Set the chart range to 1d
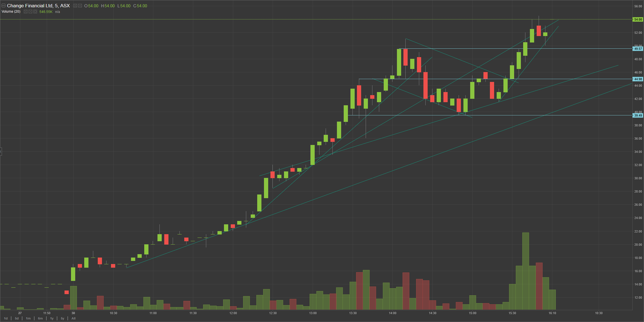 [x=6, y=318]
